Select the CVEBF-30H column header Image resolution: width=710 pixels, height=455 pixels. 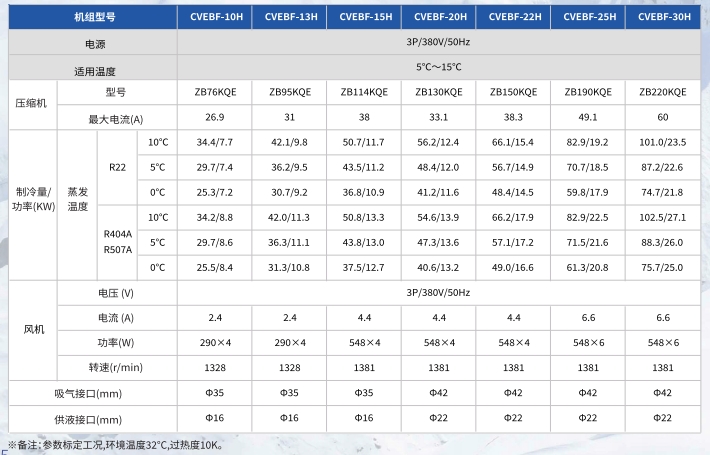[664, 17]
